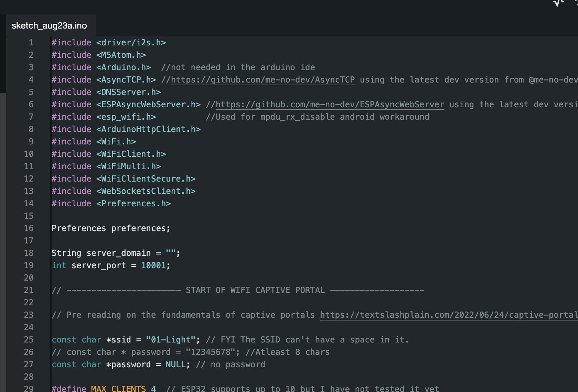Viewport: 578px width, 392px height.
Task: Place cursor on the M5Atom.h include
Action: pyautogui.click(x=121, y=55)
